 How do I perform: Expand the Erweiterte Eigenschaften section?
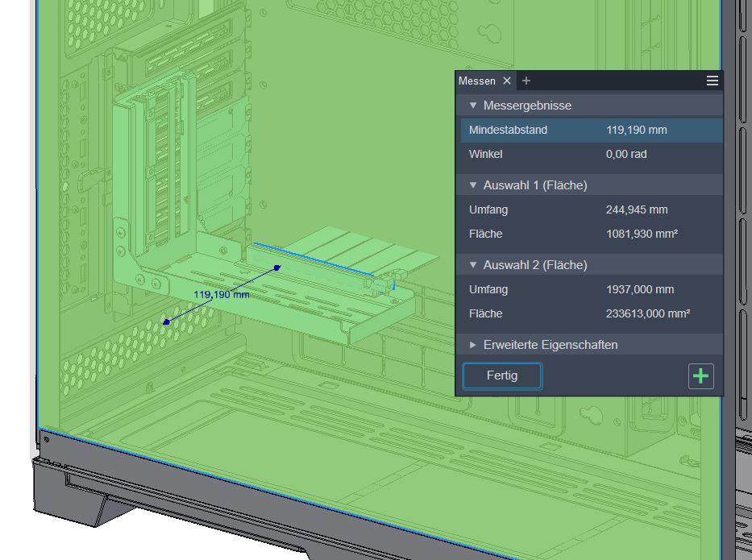[473, 345]
